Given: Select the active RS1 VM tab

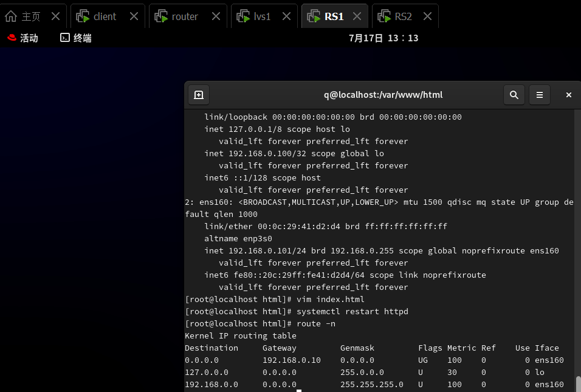Looking at the screenshot, I should [x=334, y=16].
